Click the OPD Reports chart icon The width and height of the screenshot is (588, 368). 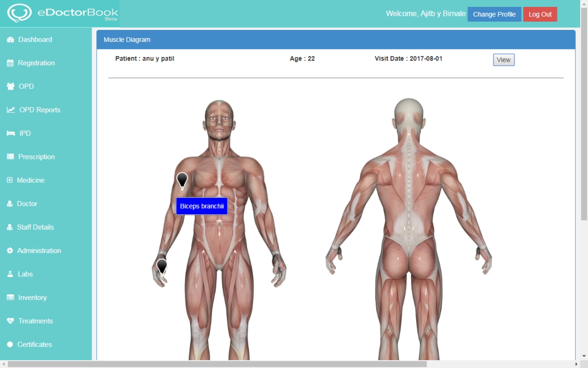(11, 110)
